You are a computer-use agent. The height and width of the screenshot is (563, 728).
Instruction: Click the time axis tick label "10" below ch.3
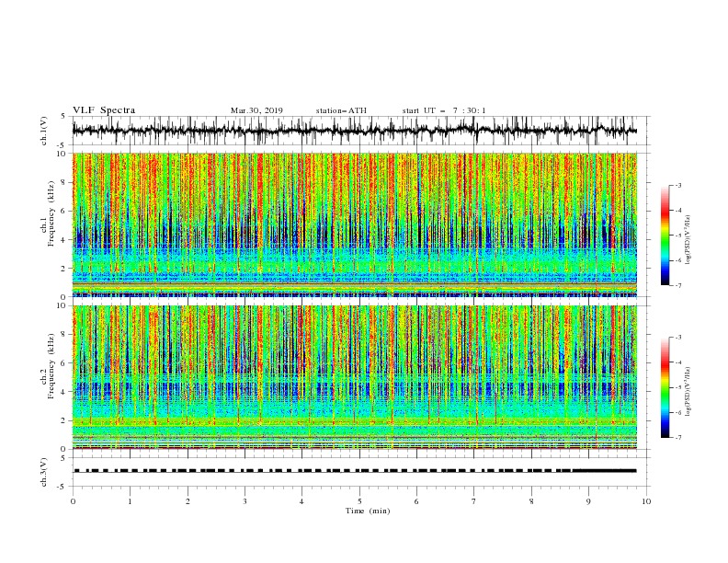click(646, 501)
